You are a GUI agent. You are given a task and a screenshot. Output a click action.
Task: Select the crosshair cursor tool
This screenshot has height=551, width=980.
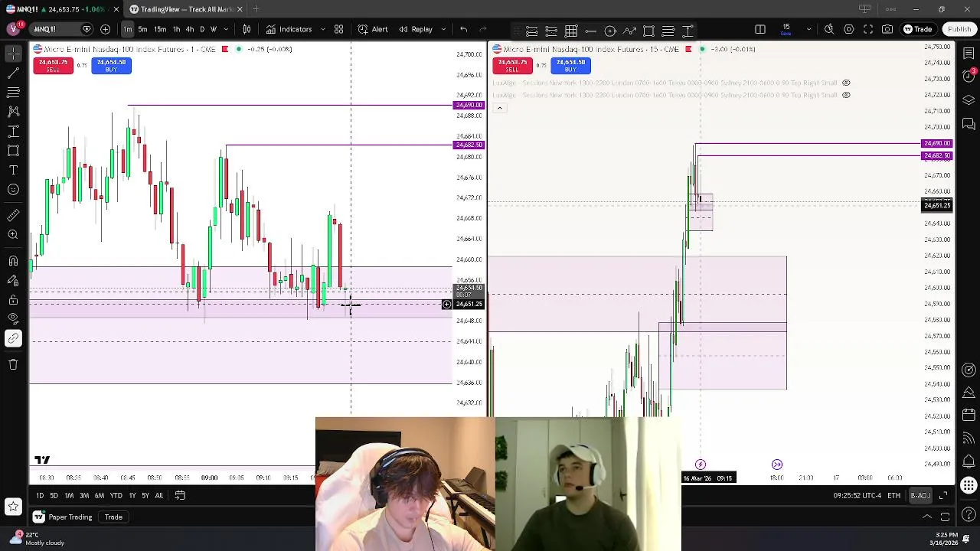pos(13,54)
